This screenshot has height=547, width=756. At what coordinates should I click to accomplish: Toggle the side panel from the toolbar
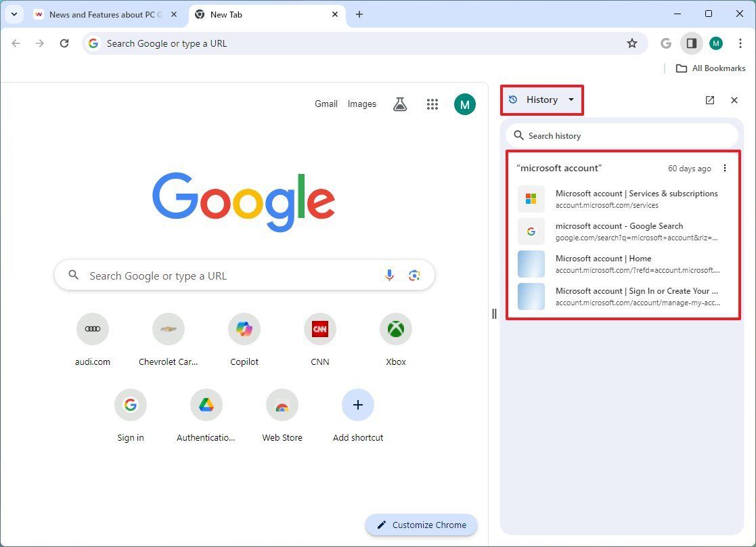[x=691, y=43]
